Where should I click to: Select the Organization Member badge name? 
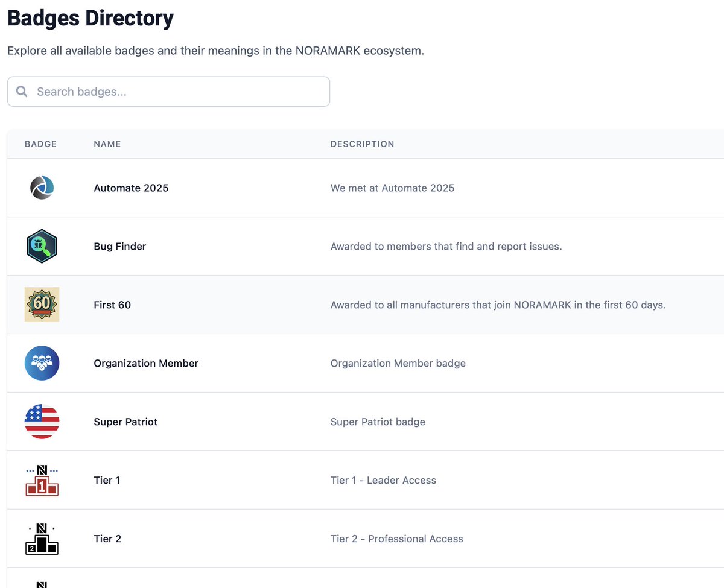click(x=146, y=363)
